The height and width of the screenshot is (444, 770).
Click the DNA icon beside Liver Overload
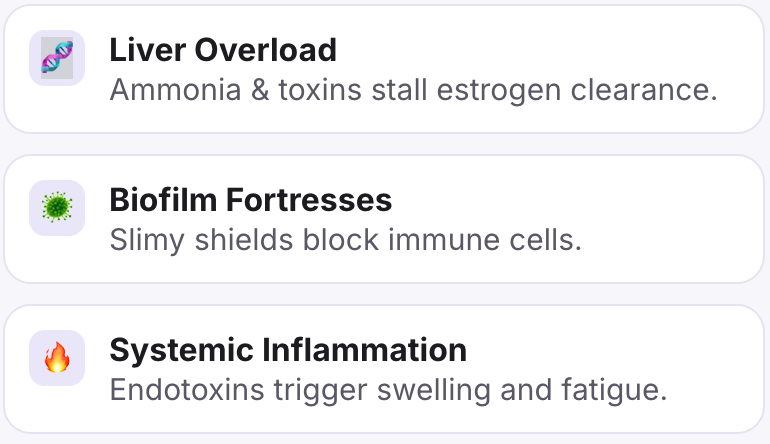tap(57, 58)
